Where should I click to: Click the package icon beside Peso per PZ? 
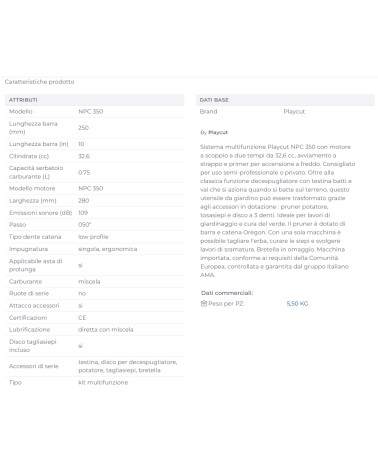pyautogui.click(x=204, y=303)
